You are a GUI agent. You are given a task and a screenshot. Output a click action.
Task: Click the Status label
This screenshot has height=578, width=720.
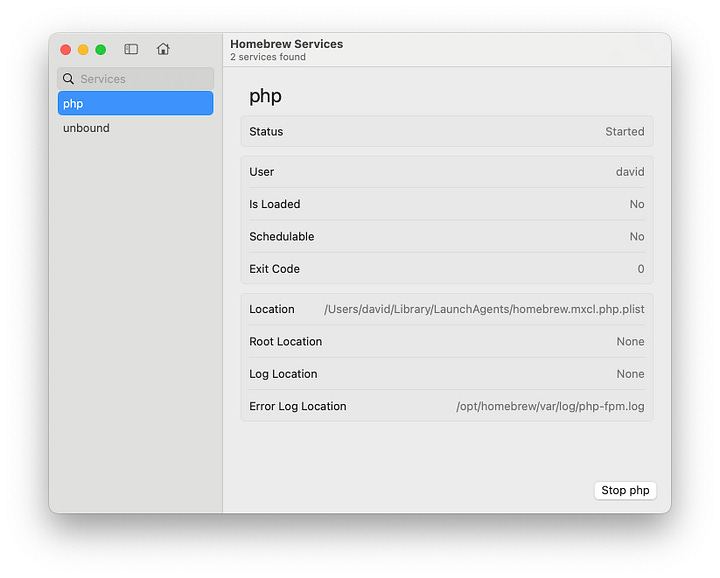click(266, 132)
